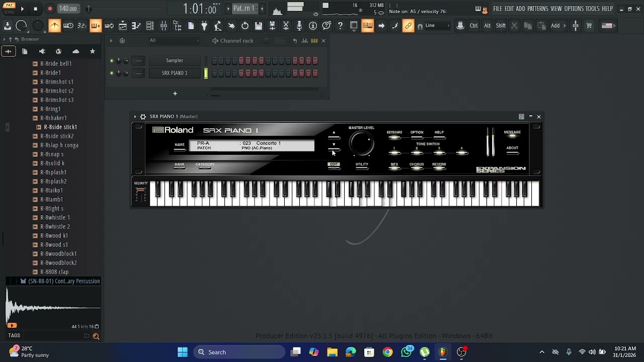Toggle the magnet snap icon
The width and height of the screenshot is (644, 362).
420,26
